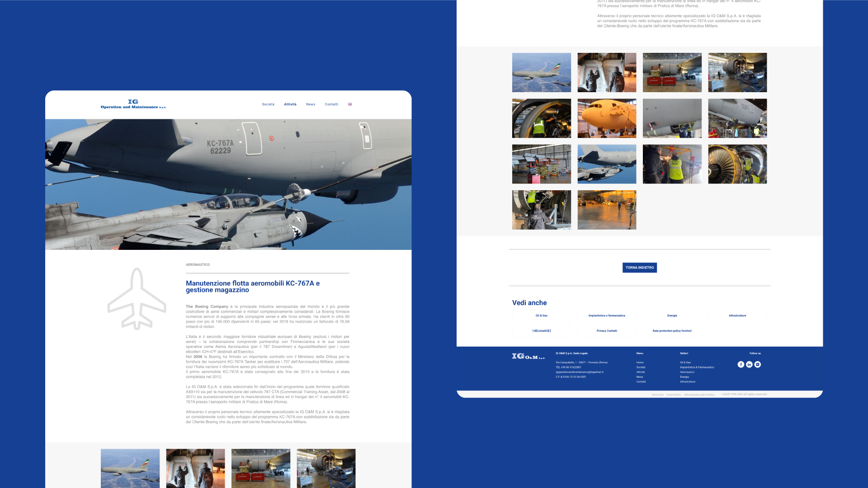Open Società in the header navigation
The height and width of the screenshot is (488, 868).
[268, 104]
